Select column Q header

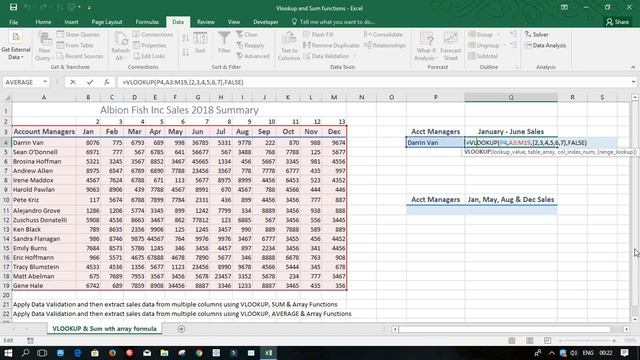[511, 97]
